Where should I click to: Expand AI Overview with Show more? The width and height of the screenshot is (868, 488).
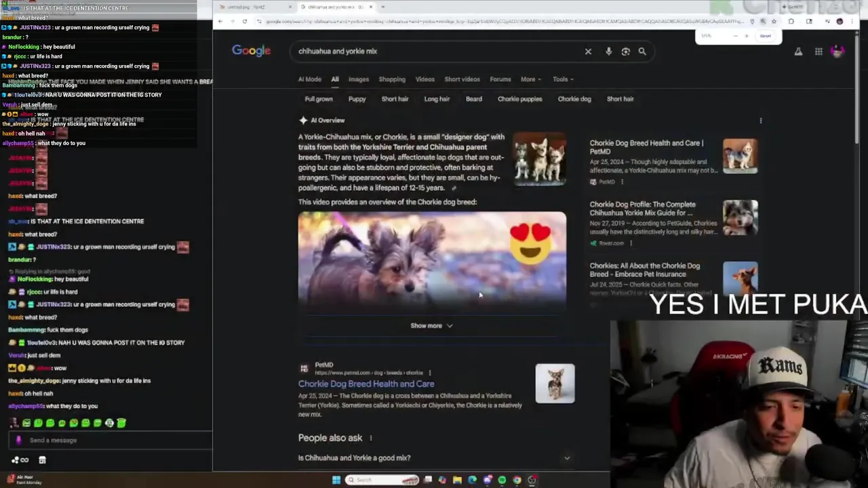point(431,326)
